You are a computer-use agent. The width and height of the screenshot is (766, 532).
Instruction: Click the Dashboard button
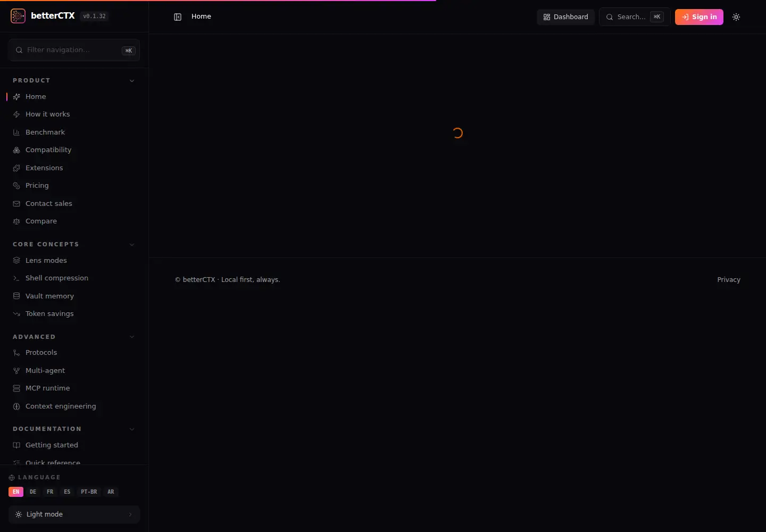(x=565, y=17)
